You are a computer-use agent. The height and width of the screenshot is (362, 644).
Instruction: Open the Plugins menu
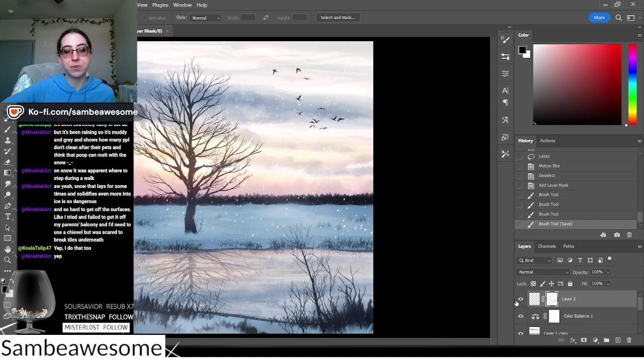point(160,5)
